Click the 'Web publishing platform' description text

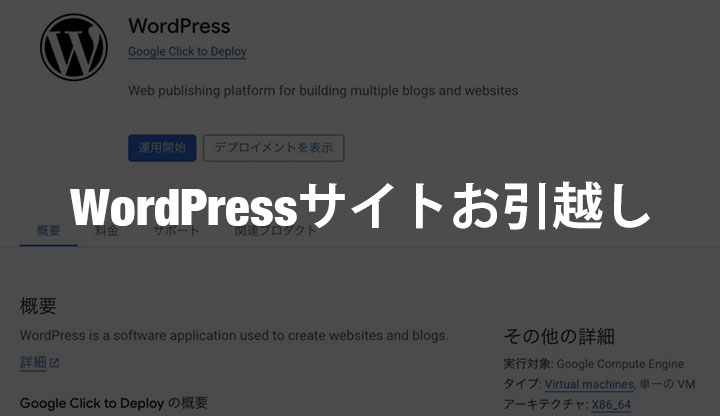[323, 90]
